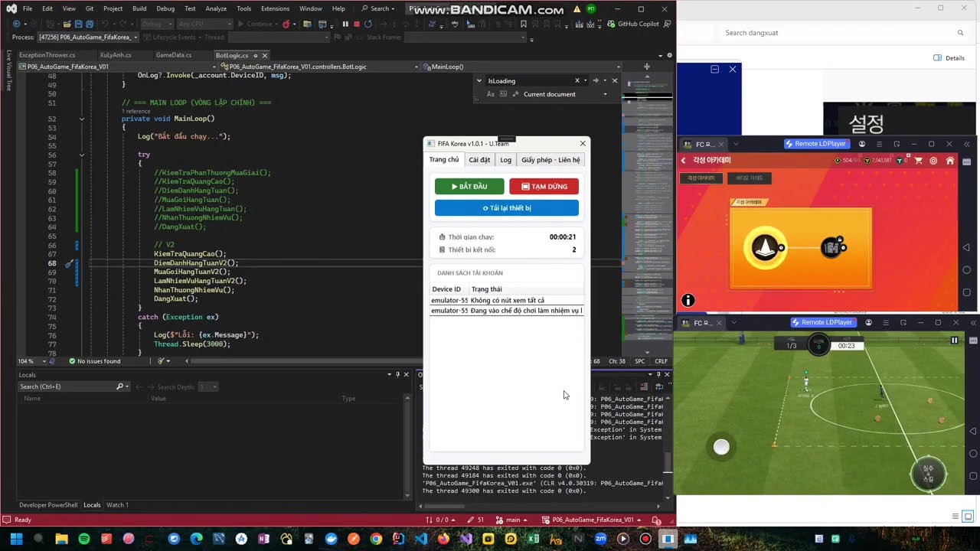Open the keyboard mapping icon on upper emulator
Viewport: 980px width, 551px height.
pos(966,162)
